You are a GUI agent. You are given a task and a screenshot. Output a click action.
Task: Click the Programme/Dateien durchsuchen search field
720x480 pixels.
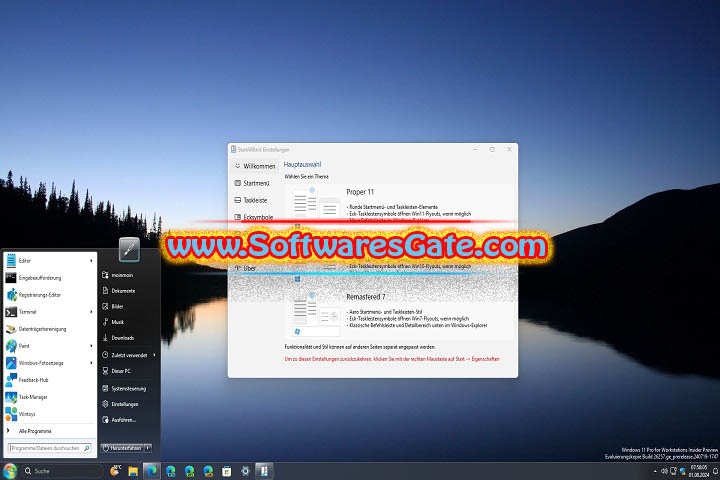click(x=50, y=448)
